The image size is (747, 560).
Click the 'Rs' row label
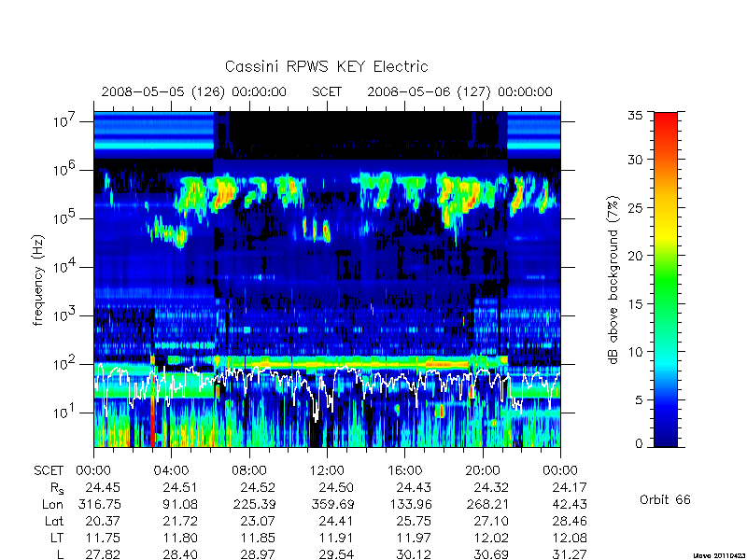[57, 488]
